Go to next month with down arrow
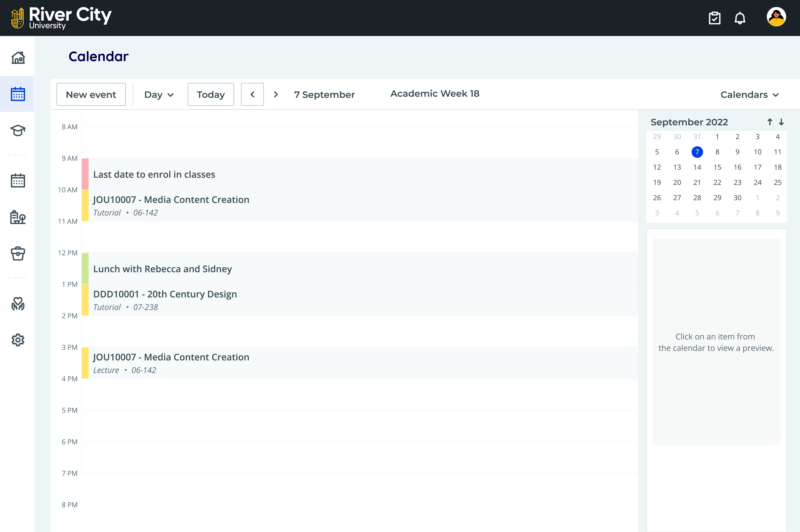The width and height of the screenshot is (800, 532). tap(781, 122)
